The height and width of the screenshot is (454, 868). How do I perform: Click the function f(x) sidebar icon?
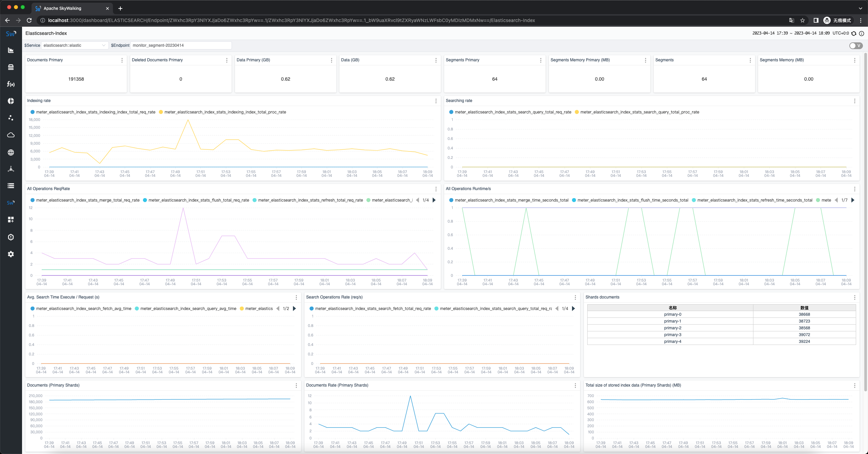point(11,84)
